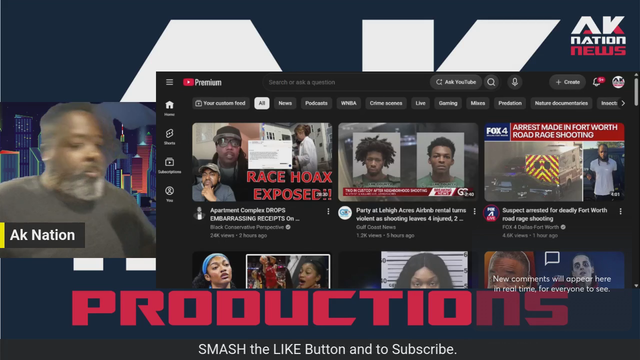Select the Predation filter chip
Screen dimensions: 640x360
pos(510,103)
